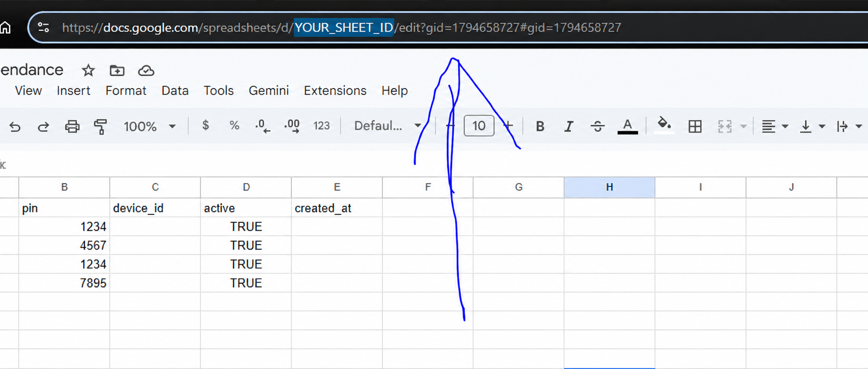Image resolution: width=868 pixels, height=369 pixels.
Task: Click the font size field showing 10
Action: (x=479, y=126)
